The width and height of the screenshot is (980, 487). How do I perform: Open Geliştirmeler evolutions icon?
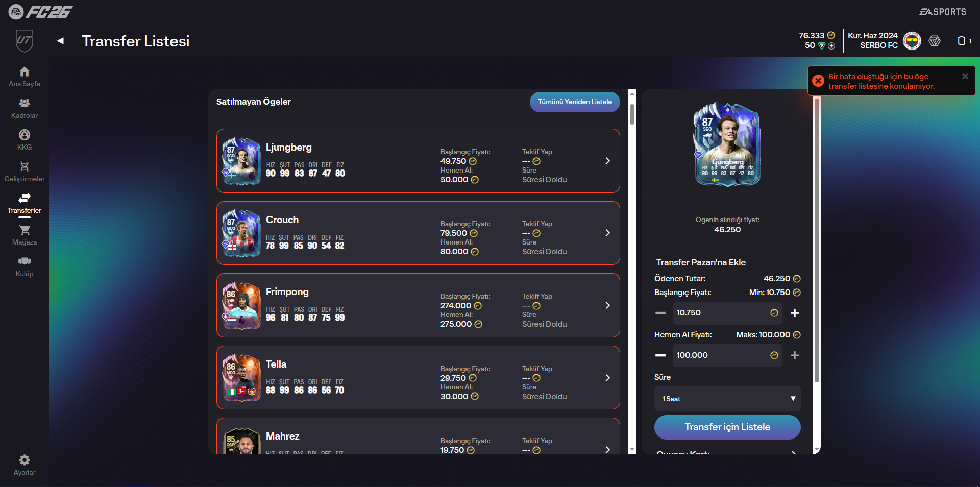[x=24, y=167]
